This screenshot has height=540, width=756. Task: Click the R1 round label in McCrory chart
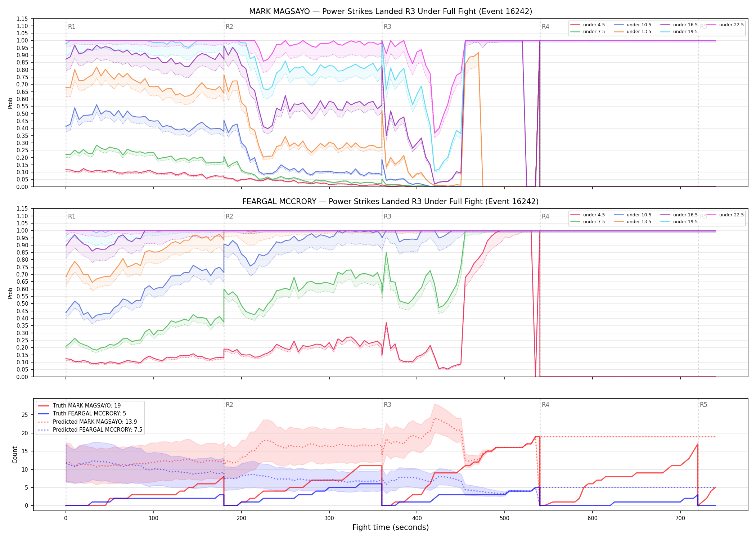[x=72, y=216]
